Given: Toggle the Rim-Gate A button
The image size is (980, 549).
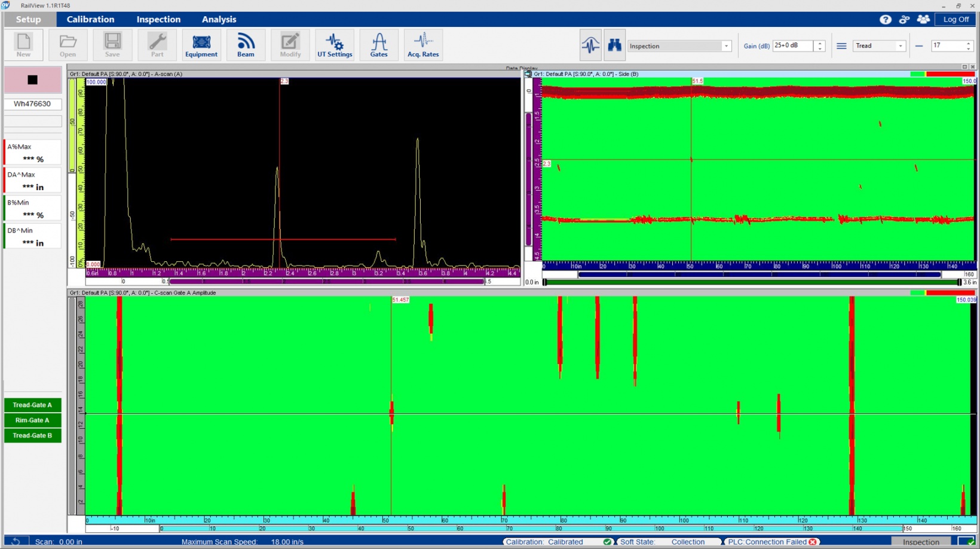Looking at the screenshot, I should (x=32, y=420).
